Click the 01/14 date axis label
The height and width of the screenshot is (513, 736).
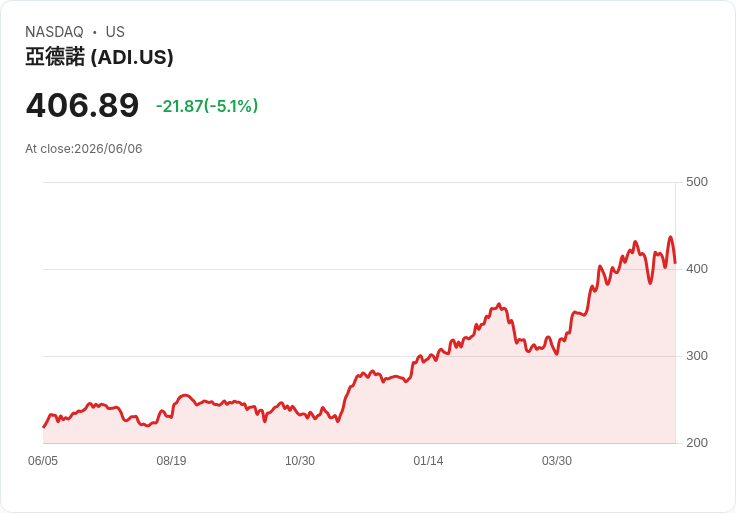[x=428, y=461]
